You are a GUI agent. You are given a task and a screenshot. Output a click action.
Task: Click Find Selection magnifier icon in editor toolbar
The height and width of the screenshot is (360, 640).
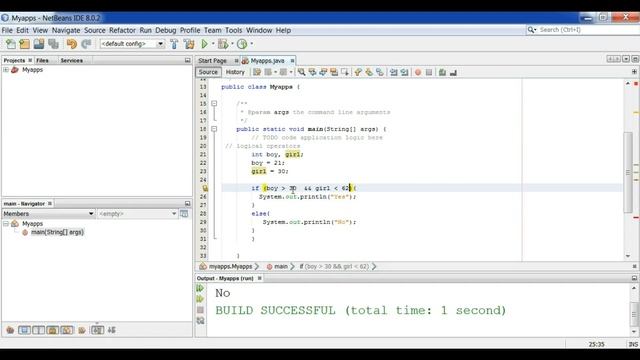[301, 72]
